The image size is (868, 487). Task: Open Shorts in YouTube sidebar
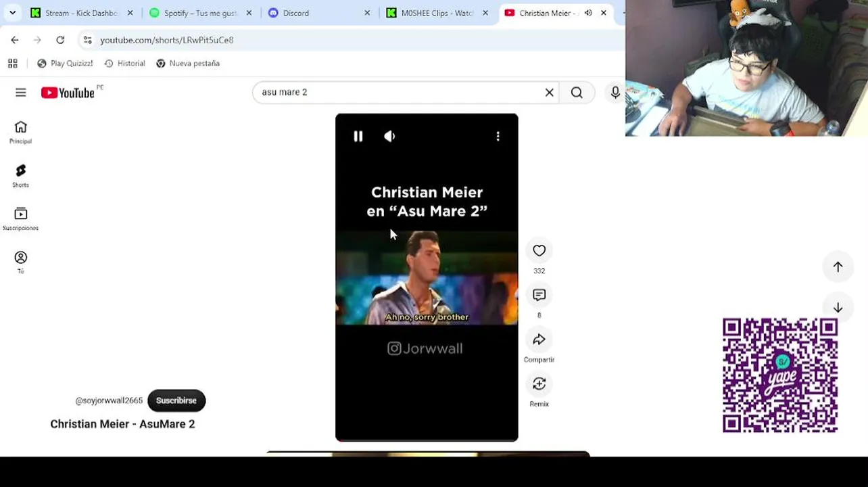tap(21, 175)
